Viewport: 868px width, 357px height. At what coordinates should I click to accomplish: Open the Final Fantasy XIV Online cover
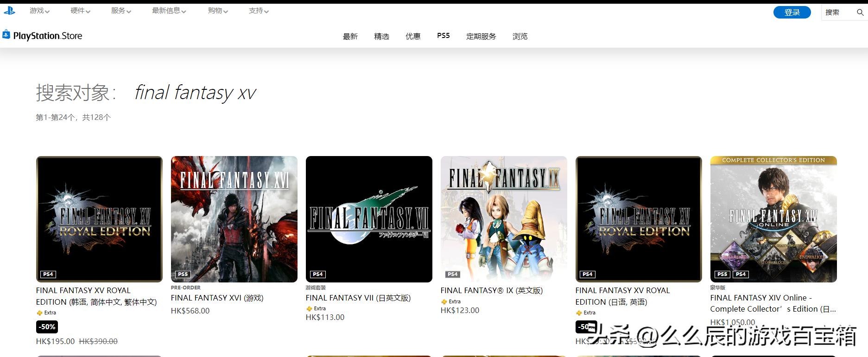coord(773,219)
